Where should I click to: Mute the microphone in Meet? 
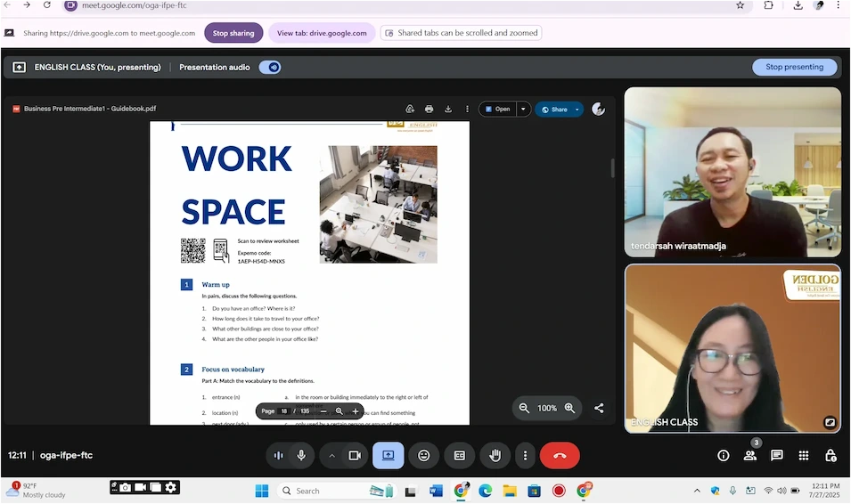tap(301, 455)
